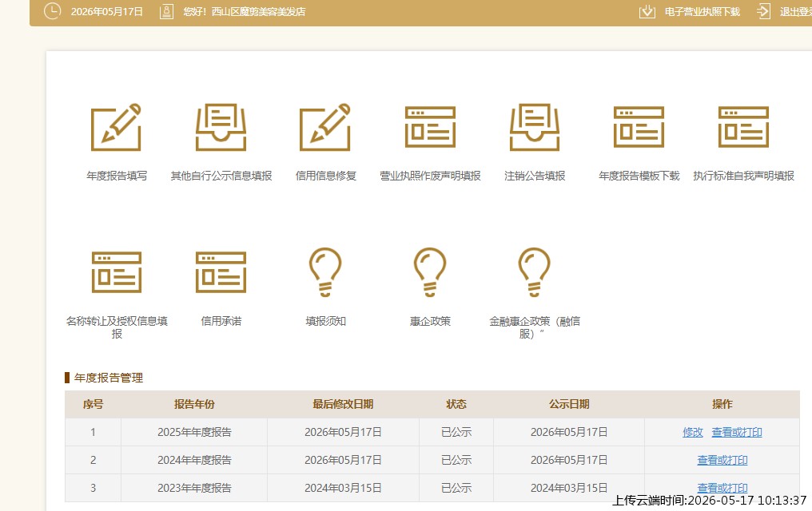
Task: Click the download icon for 电子营业执照
Action: pyautogui.click(x=647, y=11)
